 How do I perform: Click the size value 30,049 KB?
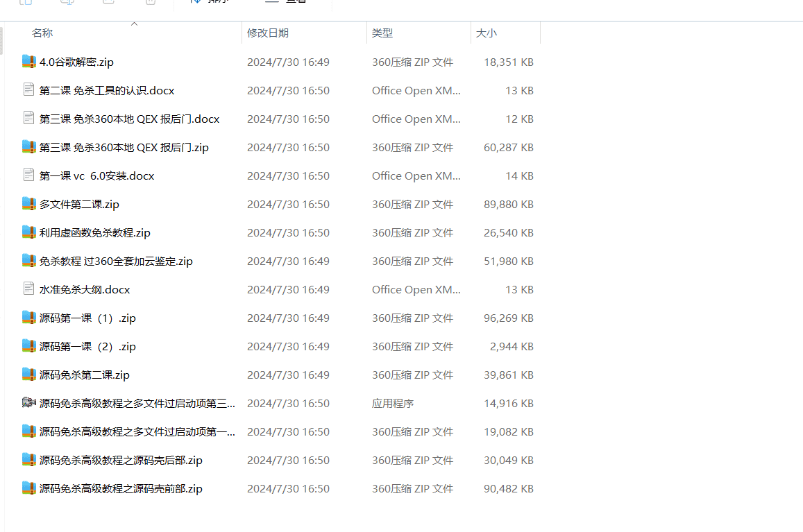509,461
